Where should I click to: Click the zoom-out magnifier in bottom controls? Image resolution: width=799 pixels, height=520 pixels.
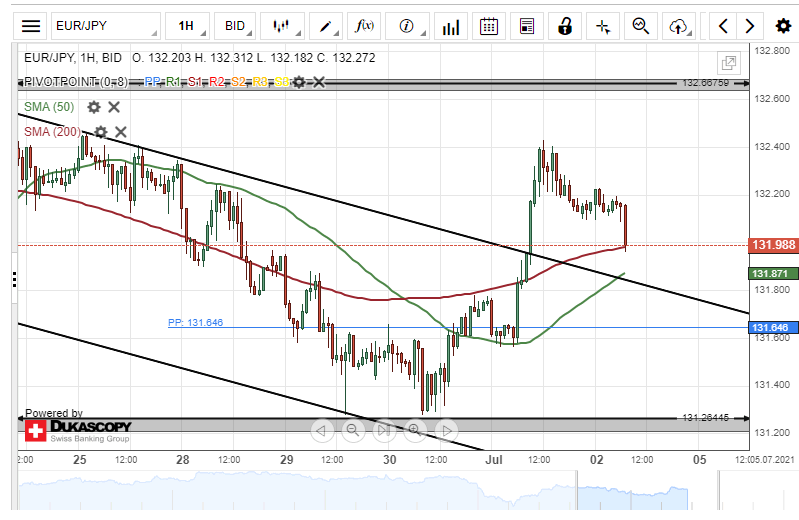pyautogui.click(x=352, y=431)
